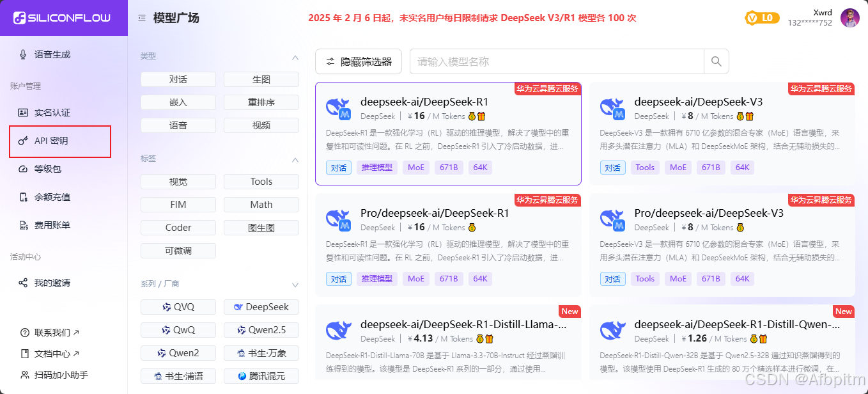
Task: Click the ID card icon for 实名认证
Action: coord(24,113)
